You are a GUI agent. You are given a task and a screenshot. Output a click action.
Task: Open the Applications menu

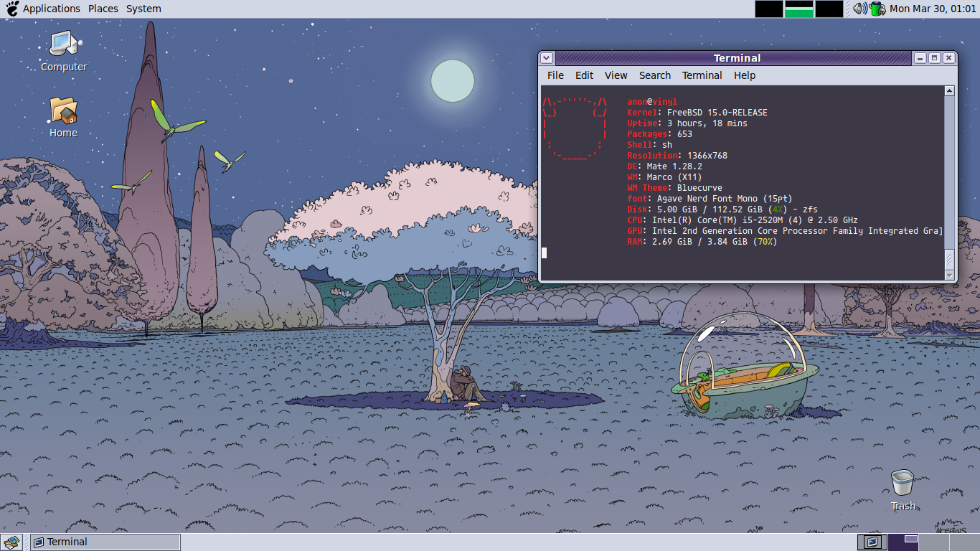[x=52, y=9]
